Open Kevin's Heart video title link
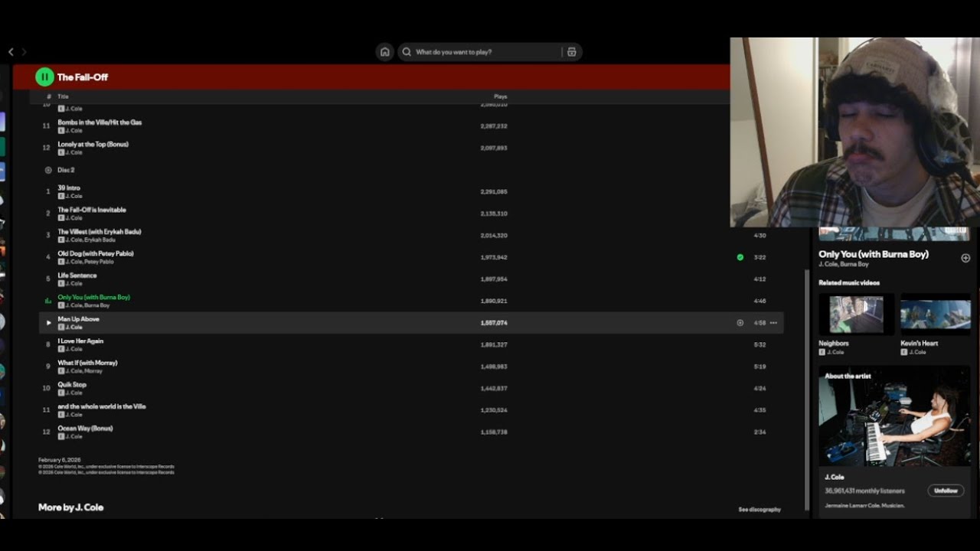This screenshot has width=980, height=551. 919,344
